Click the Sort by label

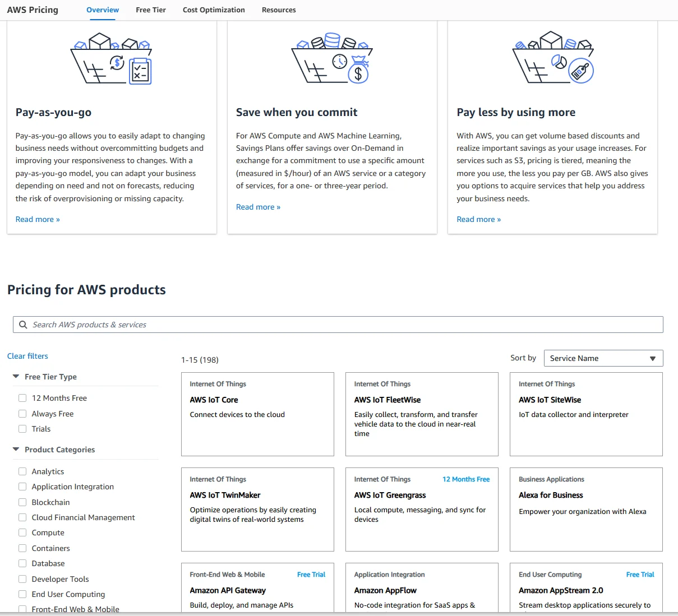coord(523,358)
